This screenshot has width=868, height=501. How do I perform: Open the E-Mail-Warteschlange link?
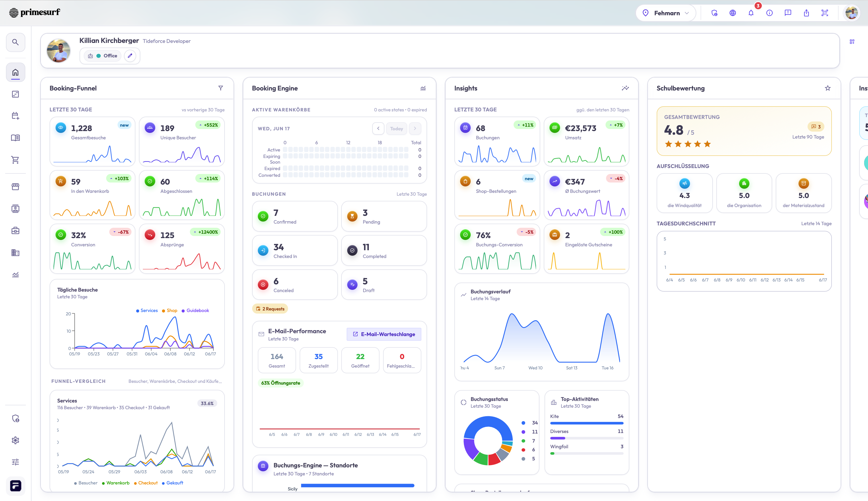point(384,334)
